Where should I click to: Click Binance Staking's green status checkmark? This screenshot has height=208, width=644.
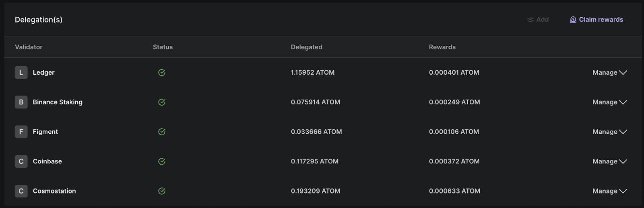[162, 102]
